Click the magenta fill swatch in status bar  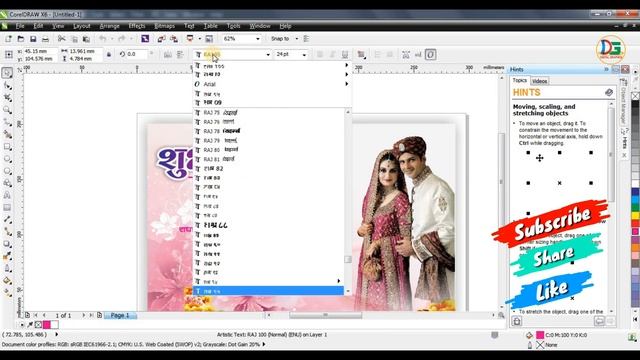pos(540,335)
